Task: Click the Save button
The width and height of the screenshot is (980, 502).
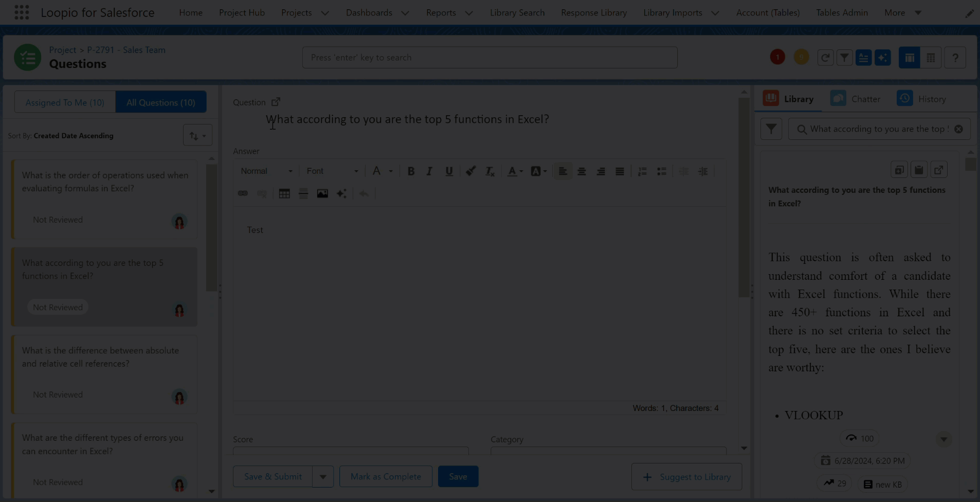Action: [458, 477]
